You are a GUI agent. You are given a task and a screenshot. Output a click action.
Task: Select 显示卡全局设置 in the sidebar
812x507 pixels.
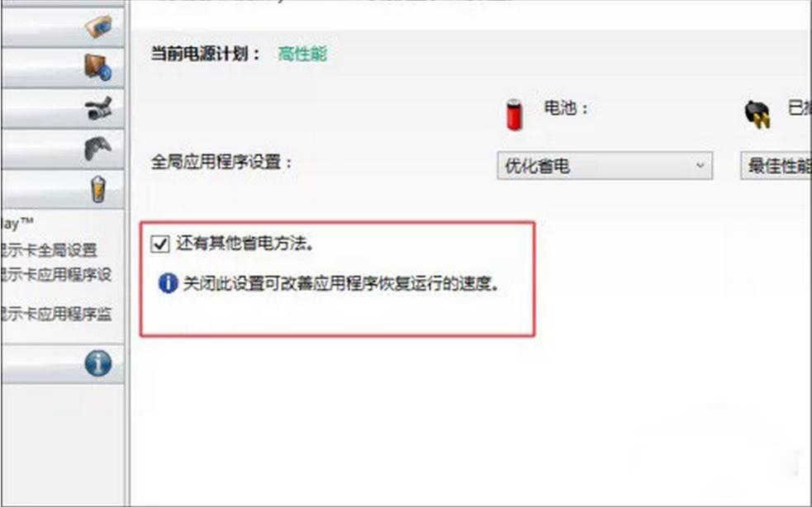(49, 250)
